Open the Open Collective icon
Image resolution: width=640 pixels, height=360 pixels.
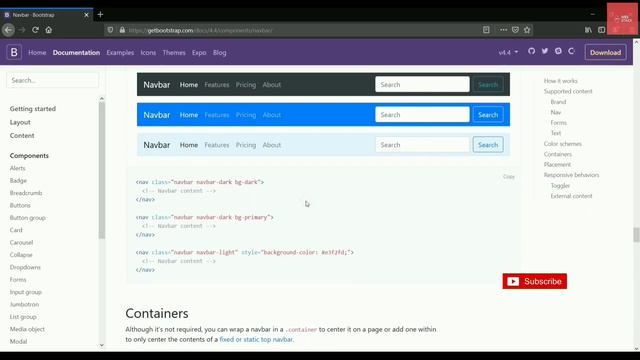coord(571,51)
